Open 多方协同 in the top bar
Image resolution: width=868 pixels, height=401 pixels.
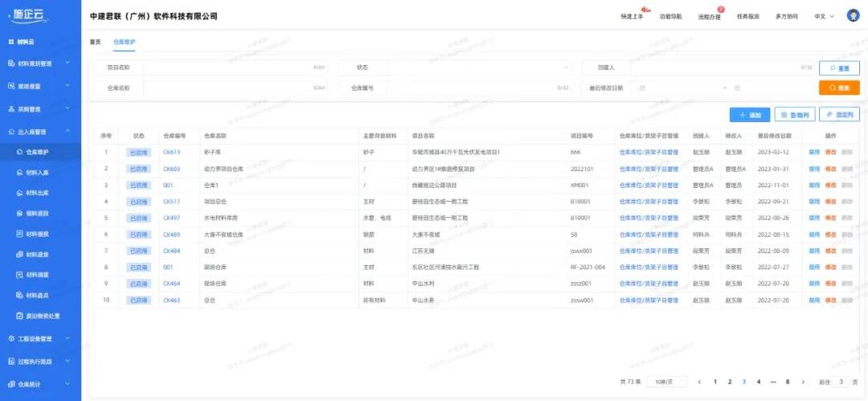coord(787,17)
